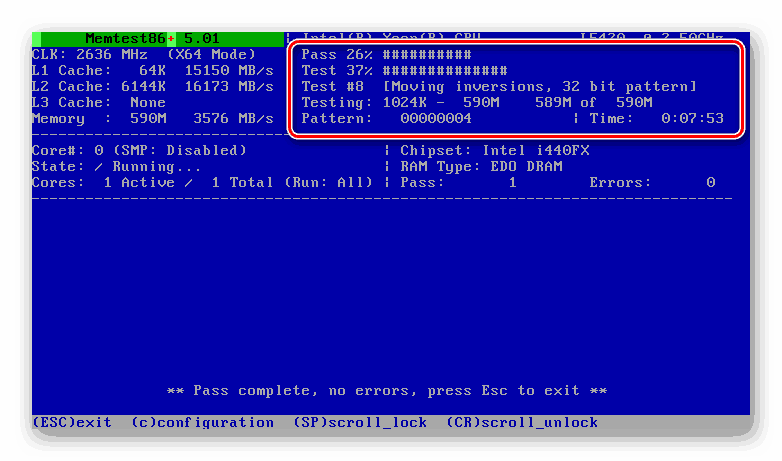Click the Chipset: Intel i440FX text
Image resolution: width=782 pixels, height=461 pixels.
(495, 150)
